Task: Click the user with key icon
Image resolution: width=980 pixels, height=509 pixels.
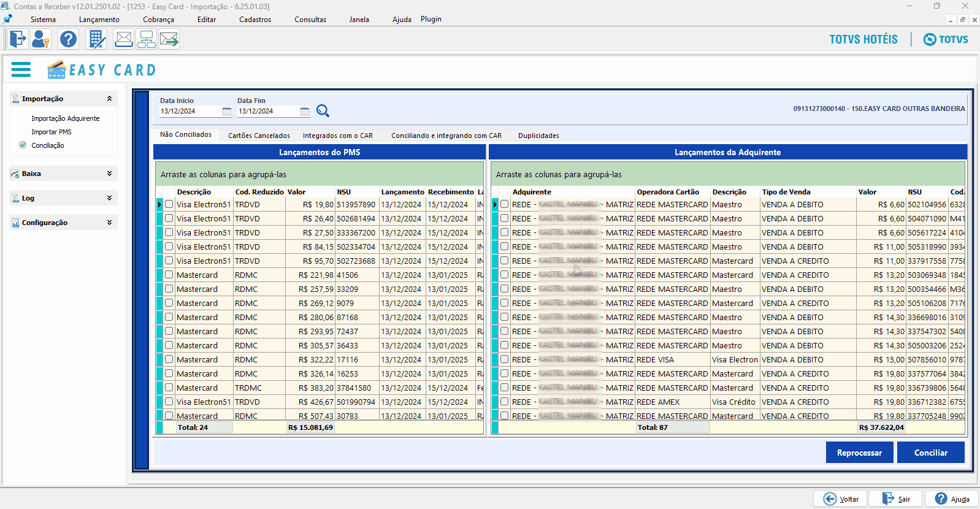Action: (41, 39)
